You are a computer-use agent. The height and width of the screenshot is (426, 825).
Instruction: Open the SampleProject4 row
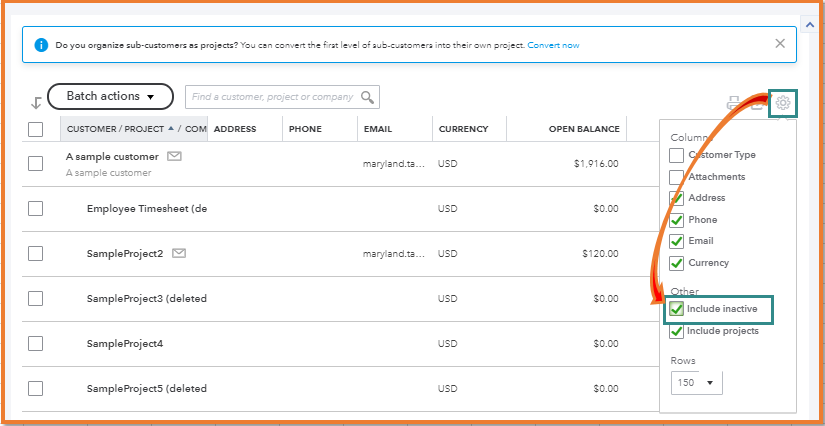[x=125, y=344]
